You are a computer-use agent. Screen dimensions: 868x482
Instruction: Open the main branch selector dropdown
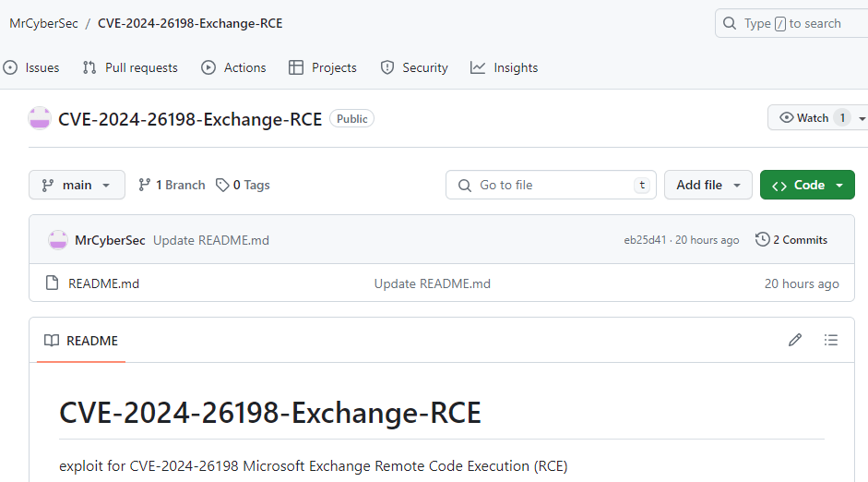[77, 185]
